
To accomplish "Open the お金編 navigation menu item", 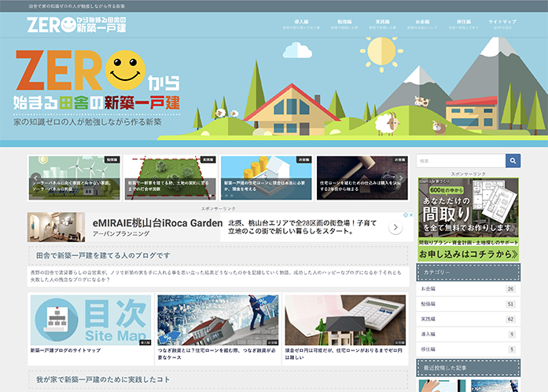I will 422,24.
